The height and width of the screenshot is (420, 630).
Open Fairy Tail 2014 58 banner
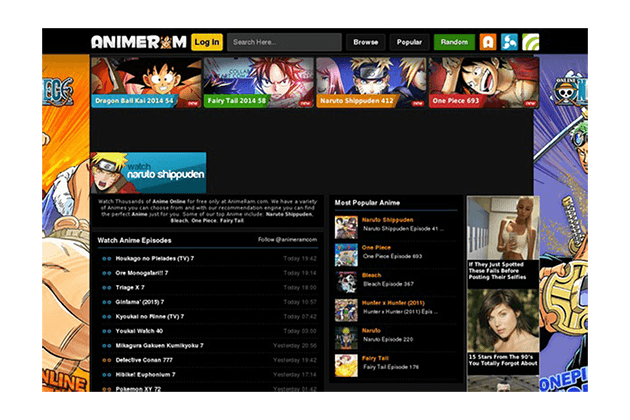(258, 82)
